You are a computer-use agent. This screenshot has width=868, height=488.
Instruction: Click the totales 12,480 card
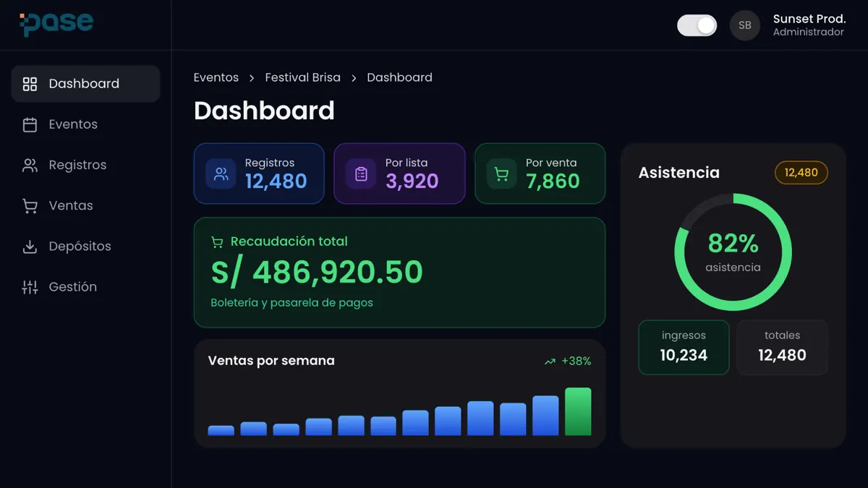point(782,348)
